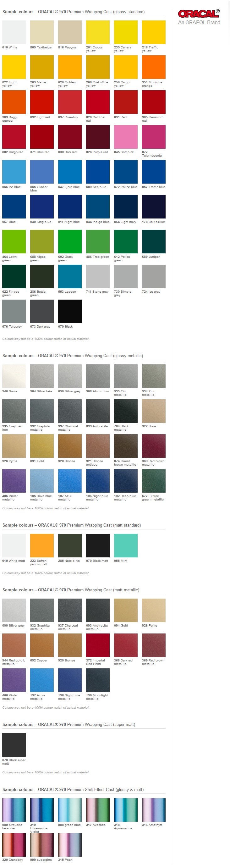230x868 pixels.
Task: Select the 921 Bronze antique swatch
Action: coord(98,446)
